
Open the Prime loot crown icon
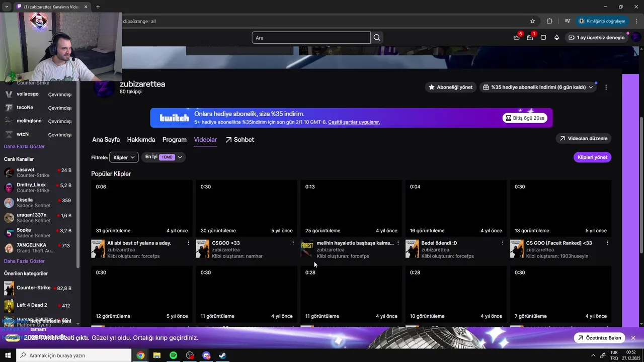[516, 38]
